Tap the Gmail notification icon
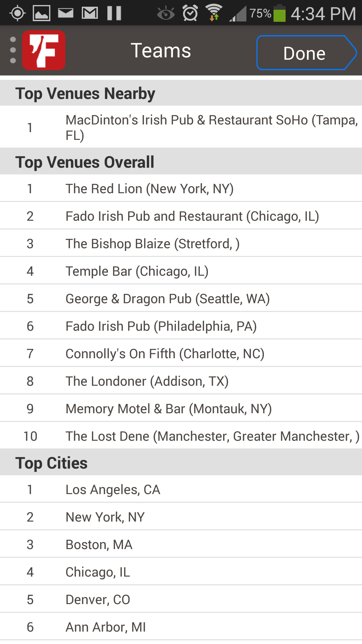This screenshot has height=644, width=362. click(x=90, y=13)
